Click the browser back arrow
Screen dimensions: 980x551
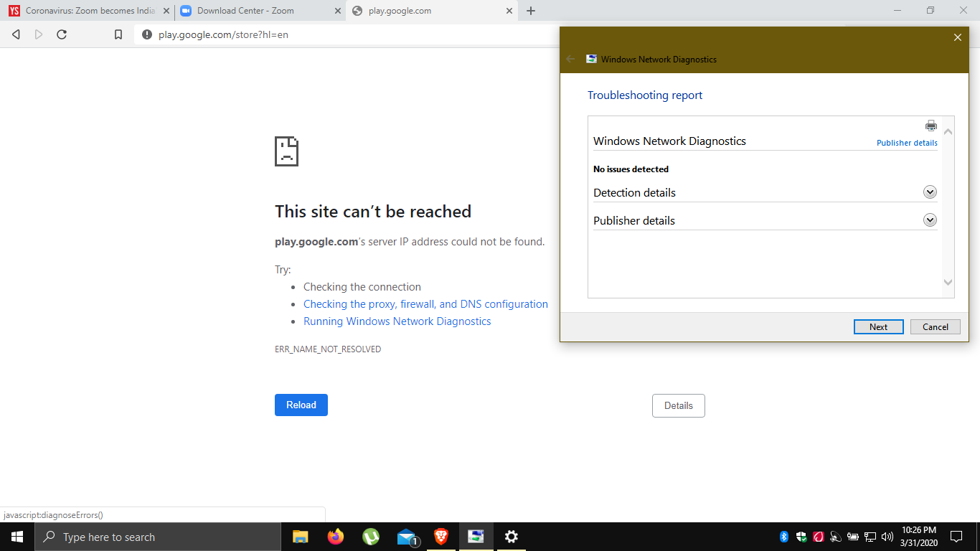17,34
